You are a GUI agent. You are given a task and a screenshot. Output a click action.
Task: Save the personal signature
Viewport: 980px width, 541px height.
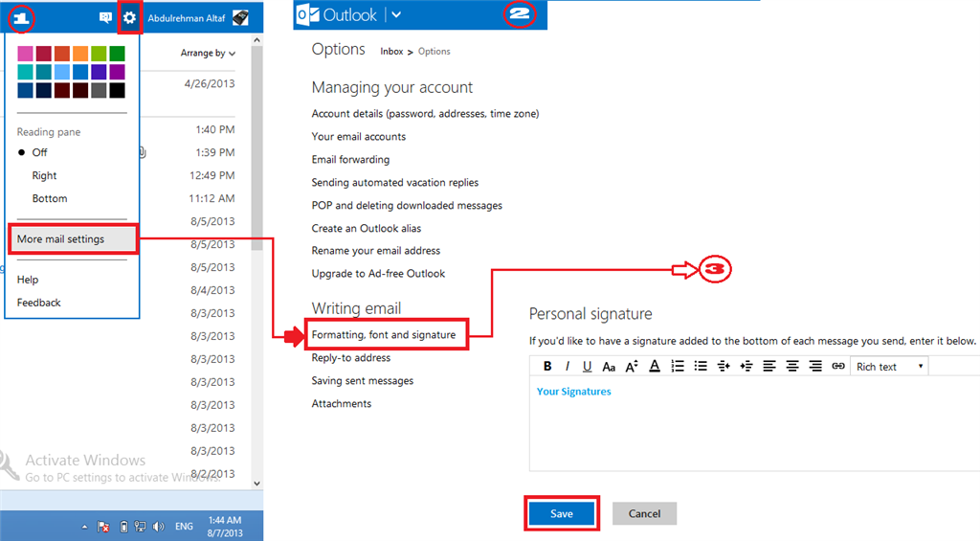point(561,513)
